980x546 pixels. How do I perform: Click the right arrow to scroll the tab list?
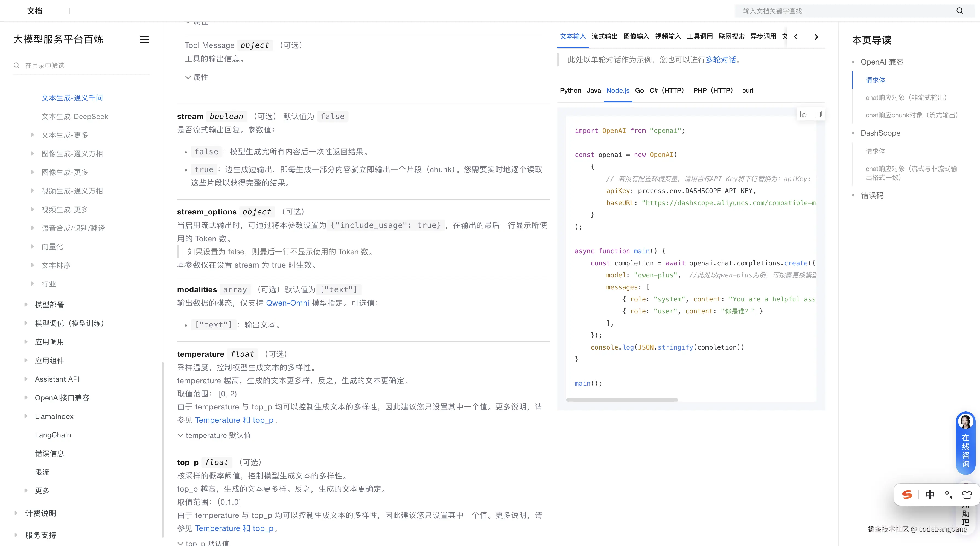coord(816,37)
